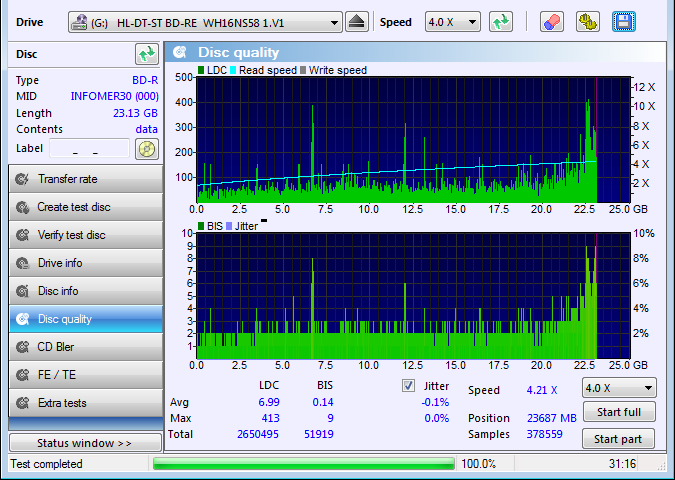Screen dimensions: 675x480
Task: Open the CD Bler test
Action: 86,347
